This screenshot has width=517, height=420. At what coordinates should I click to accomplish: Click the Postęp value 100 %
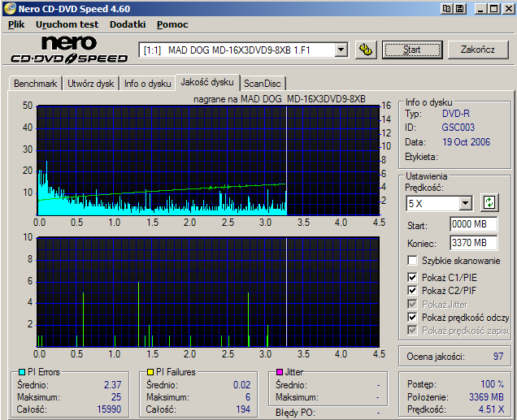pyautogui.click(x=493, y=384)
